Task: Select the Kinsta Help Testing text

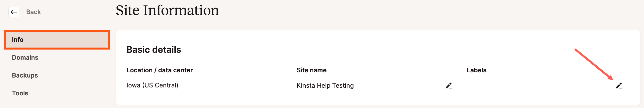Action: click(x=325, y=85)
